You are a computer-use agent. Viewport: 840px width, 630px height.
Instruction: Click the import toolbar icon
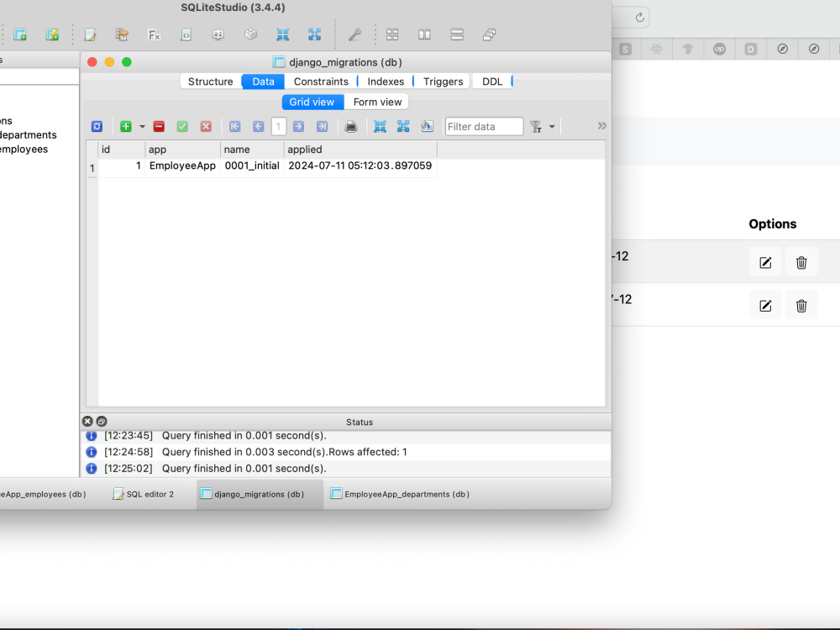[x=282, y=34]
